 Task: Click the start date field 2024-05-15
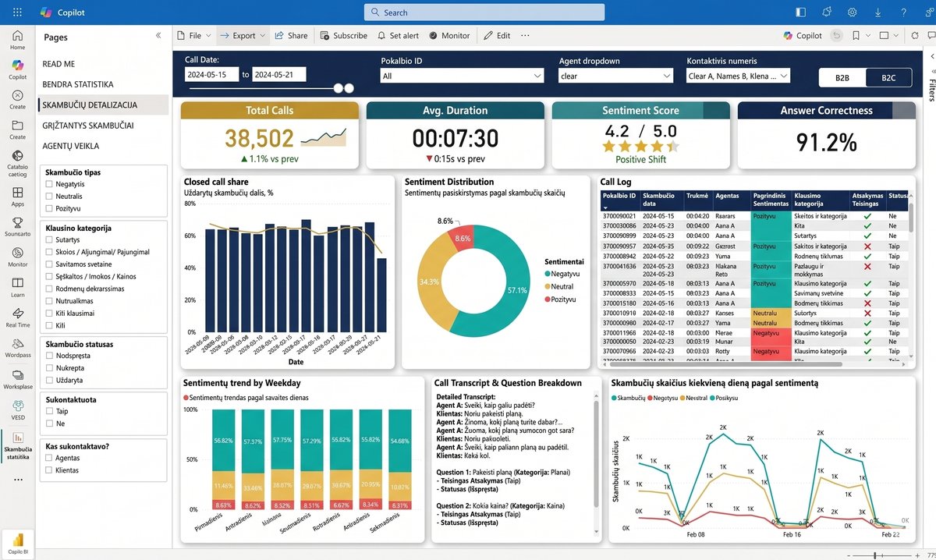211,74
